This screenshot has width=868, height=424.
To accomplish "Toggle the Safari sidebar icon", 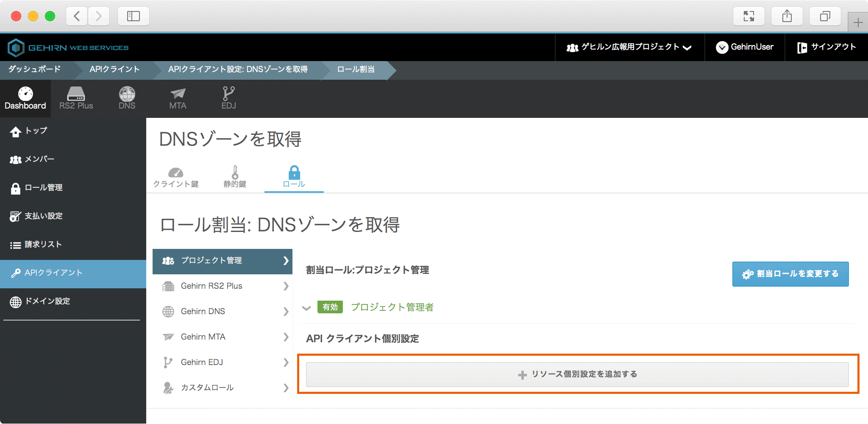I will click(133, 17).
